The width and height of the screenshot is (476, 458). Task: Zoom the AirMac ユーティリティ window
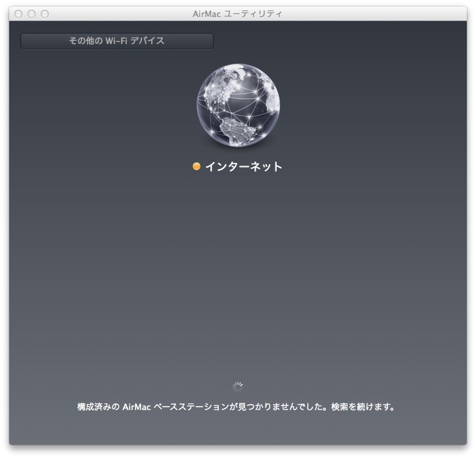tap(45, 14)
